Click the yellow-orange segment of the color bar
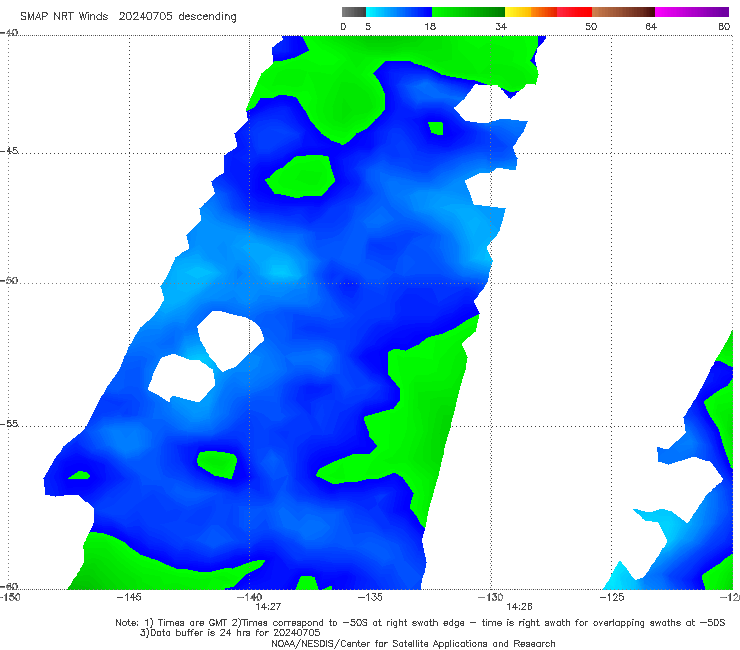Viewport: 740px width, 650px height. pos(530,12)
